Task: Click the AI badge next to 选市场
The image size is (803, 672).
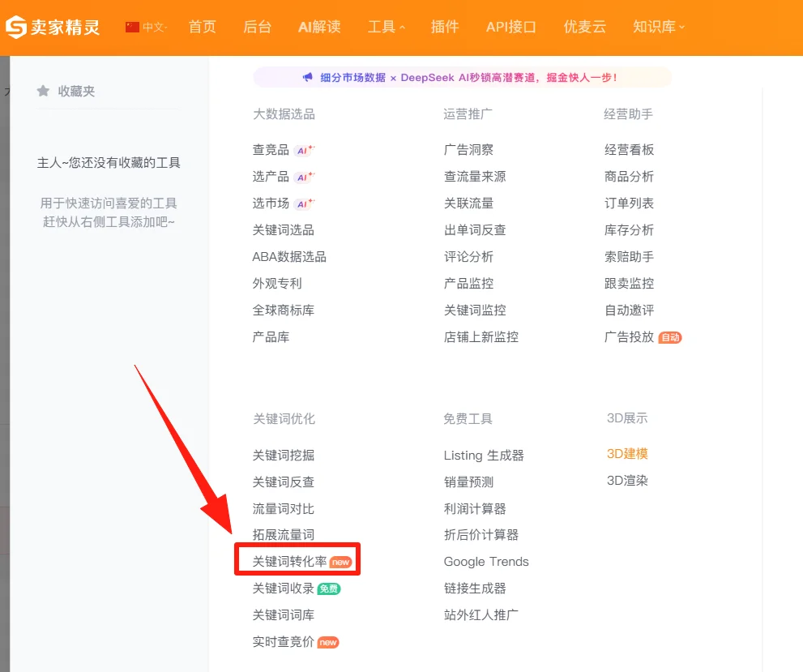Action: click(305, 203)
